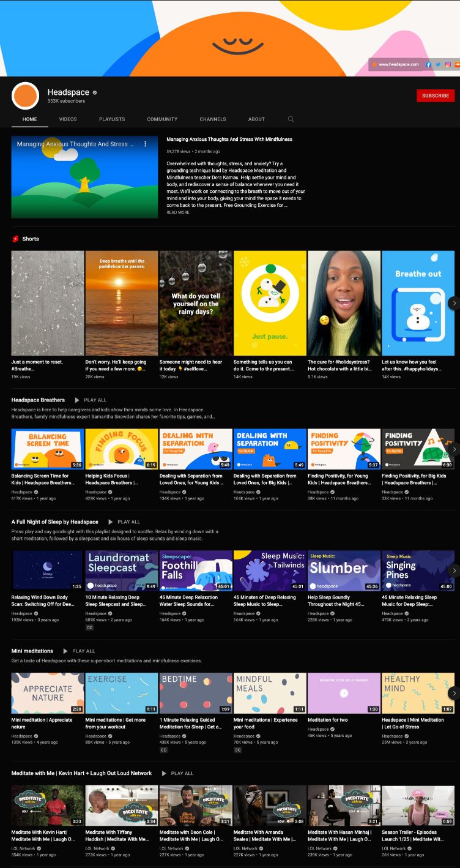Open the Sleep Music Slumber thumbnail
460x868 pixels.
(x=344, y=571)
